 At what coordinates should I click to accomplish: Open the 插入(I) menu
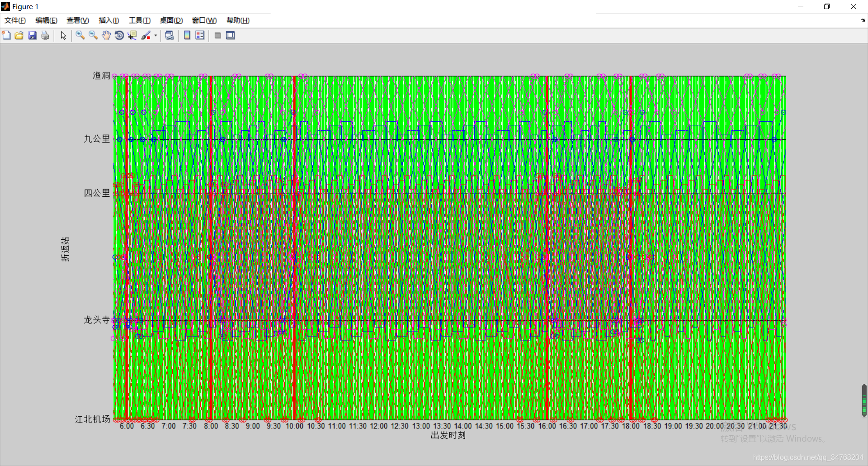(x=109, y=20)
